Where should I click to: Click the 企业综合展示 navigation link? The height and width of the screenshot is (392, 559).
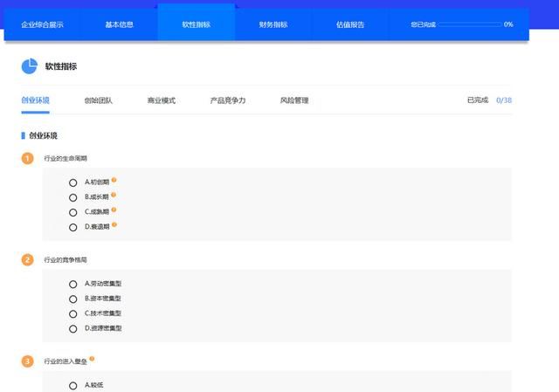click(42, 24)
